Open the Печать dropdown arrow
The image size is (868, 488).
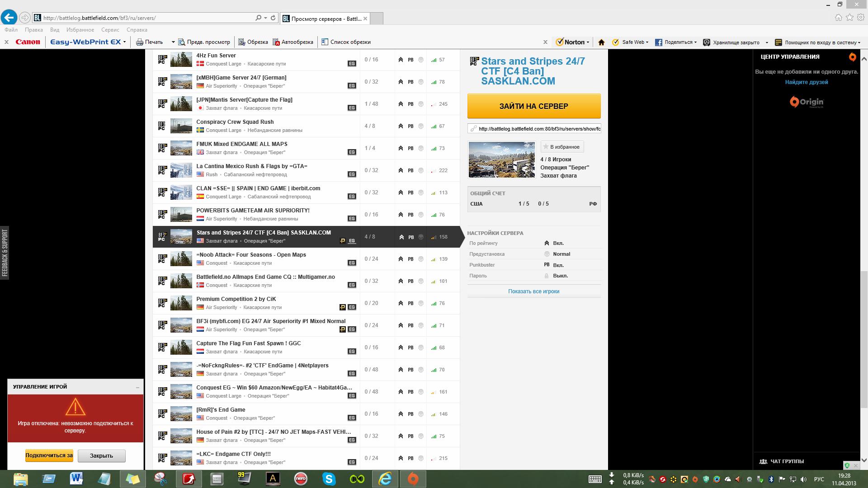173,42
